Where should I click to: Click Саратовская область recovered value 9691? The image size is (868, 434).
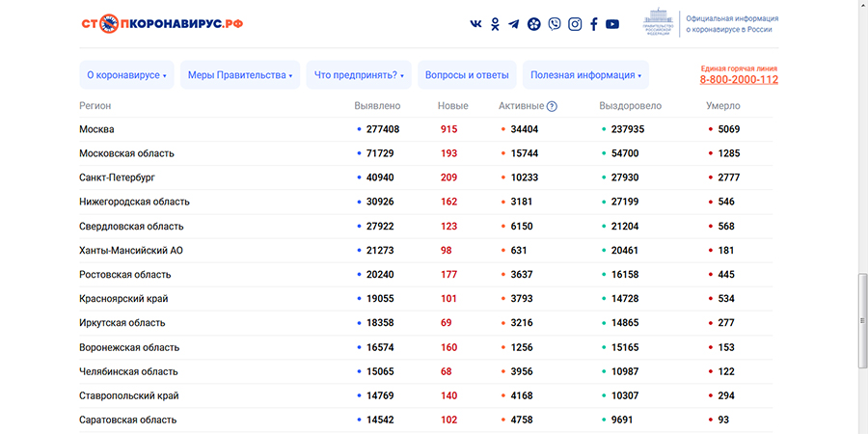(622, 420)
